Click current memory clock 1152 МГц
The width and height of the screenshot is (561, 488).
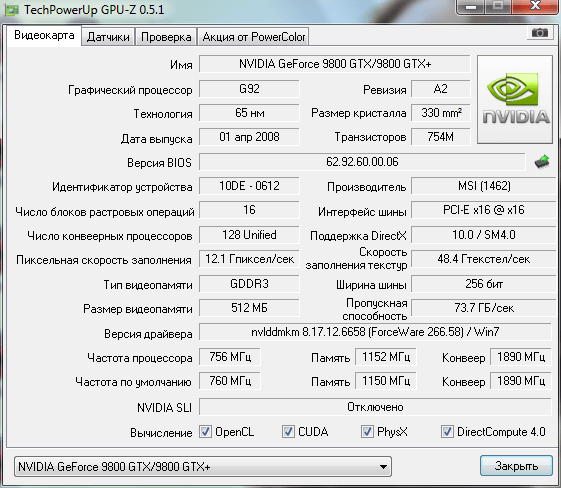(386, 357)
